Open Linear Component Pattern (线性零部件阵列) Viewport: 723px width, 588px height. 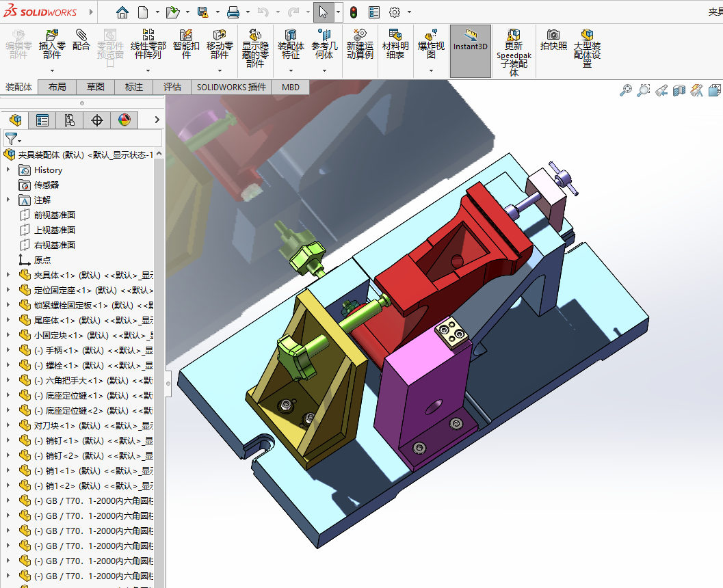pyautogui.click(x=148, y=44)
